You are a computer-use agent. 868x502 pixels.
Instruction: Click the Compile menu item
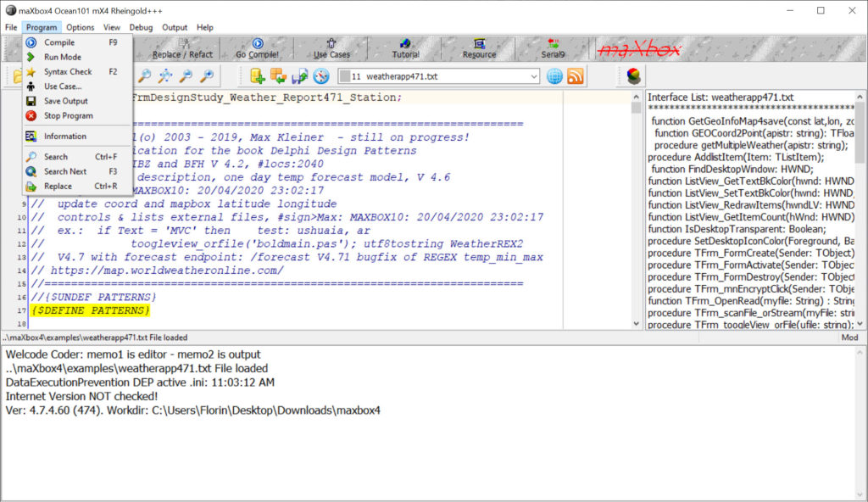[x=77, y=42]
